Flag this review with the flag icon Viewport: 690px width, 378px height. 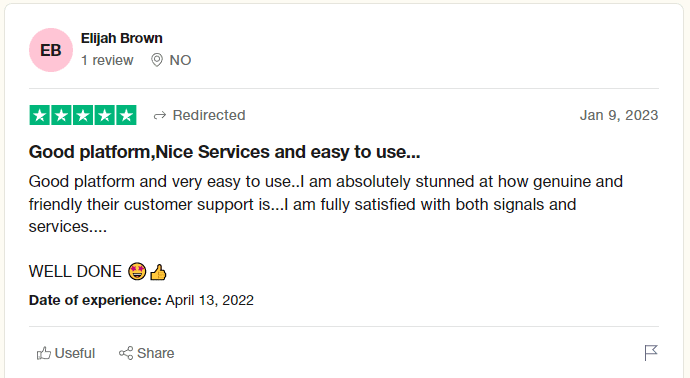coord(651,352)
